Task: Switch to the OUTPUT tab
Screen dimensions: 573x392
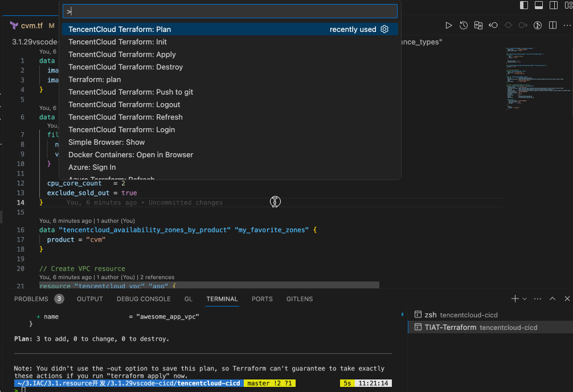Action: [89, 299]
